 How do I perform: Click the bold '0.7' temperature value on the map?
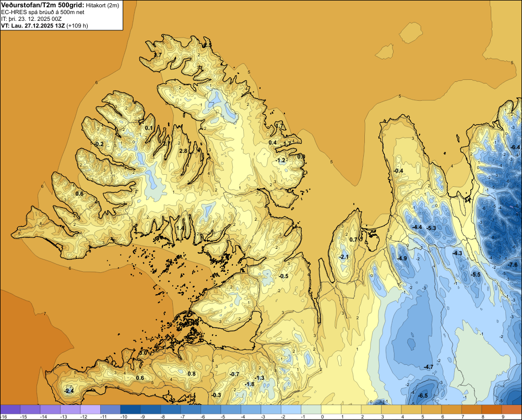[x=353, y=239]
